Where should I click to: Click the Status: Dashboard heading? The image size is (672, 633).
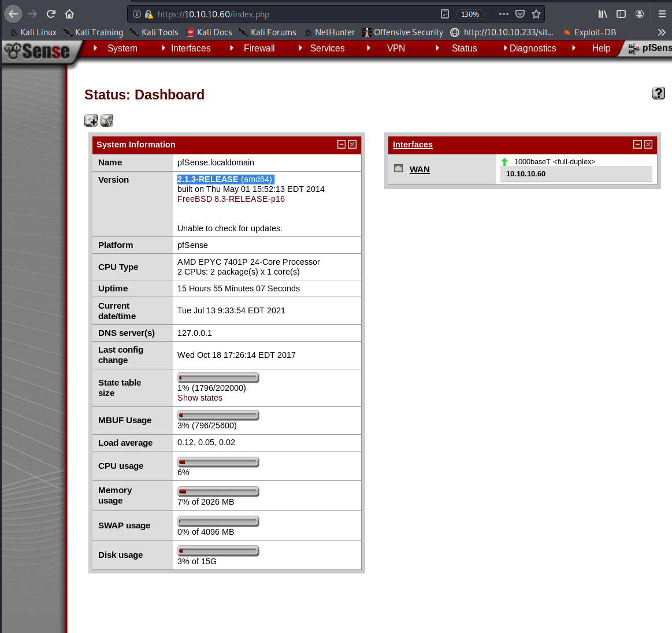pyautogui.click(x=144, y=95)
